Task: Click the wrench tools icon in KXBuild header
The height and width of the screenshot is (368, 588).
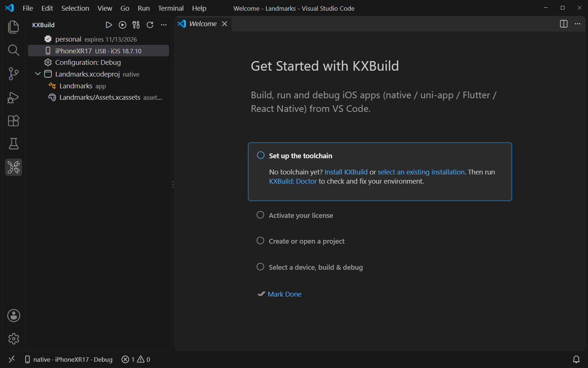Action: coord(136,25)
